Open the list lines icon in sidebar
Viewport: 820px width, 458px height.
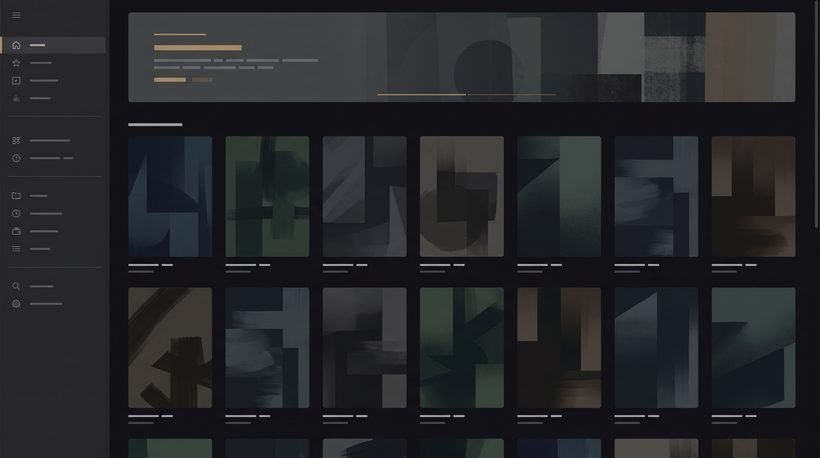click(x=16, y=249)
